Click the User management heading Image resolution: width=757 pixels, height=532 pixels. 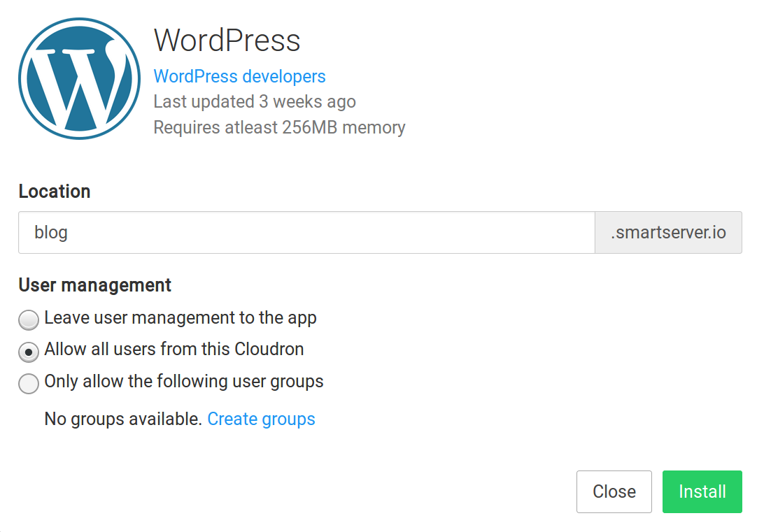point(95,285)
